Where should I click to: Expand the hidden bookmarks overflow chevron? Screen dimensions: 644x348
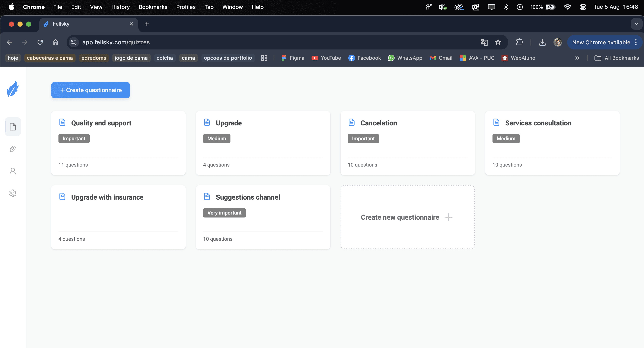pos(577,58)
